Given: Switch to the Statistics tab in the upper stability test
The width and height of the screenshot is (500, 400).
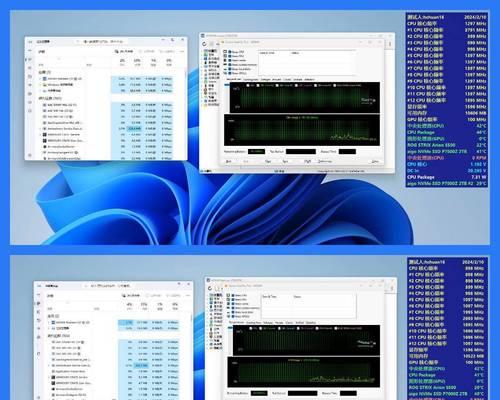Looking at the screenshot, I should [x=309, y=79].
